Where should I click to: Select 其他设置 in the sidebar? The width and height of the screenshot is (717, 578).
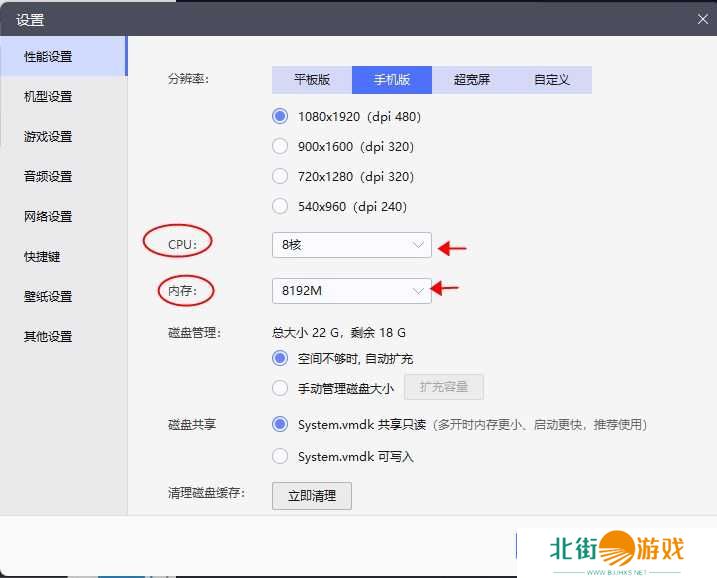point(48,337)
